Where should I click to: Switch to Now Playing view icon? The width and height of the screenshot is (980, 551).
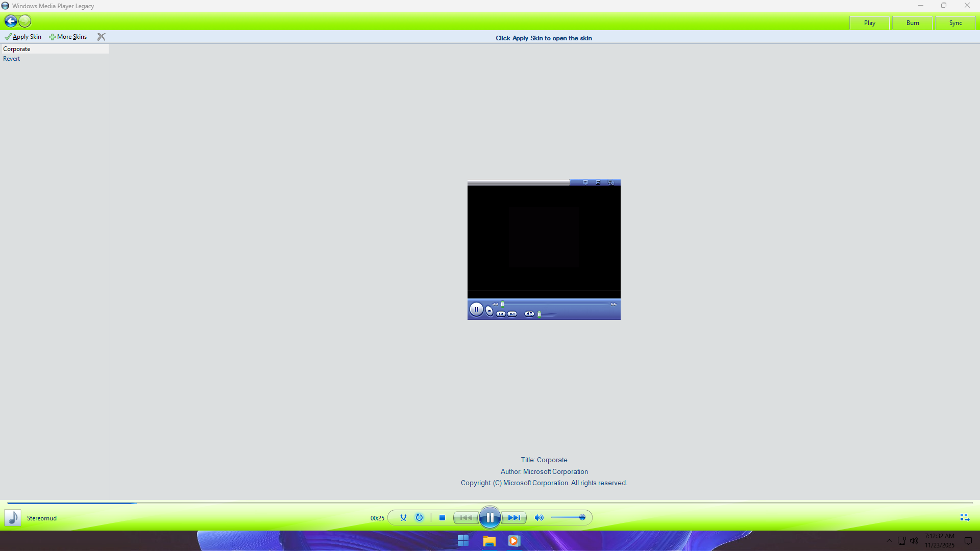pyautogui.click(x=964, y=518)
